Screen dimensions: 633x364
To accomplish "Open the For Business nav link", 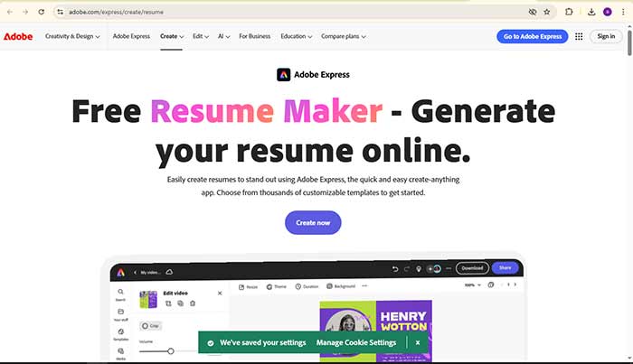I will pos(255,36).
